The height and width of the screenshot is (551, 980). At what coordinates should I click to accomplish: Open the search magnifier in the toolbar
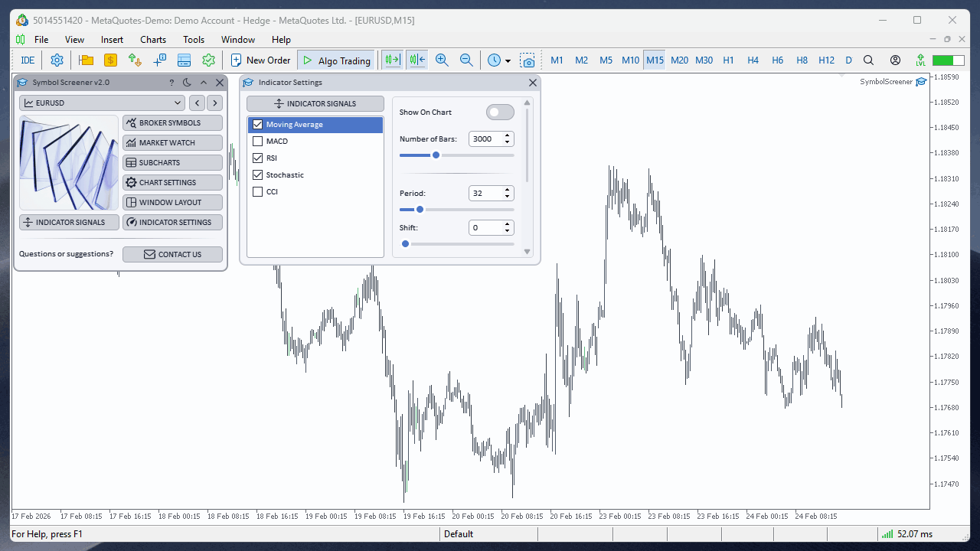coord(868,60)
